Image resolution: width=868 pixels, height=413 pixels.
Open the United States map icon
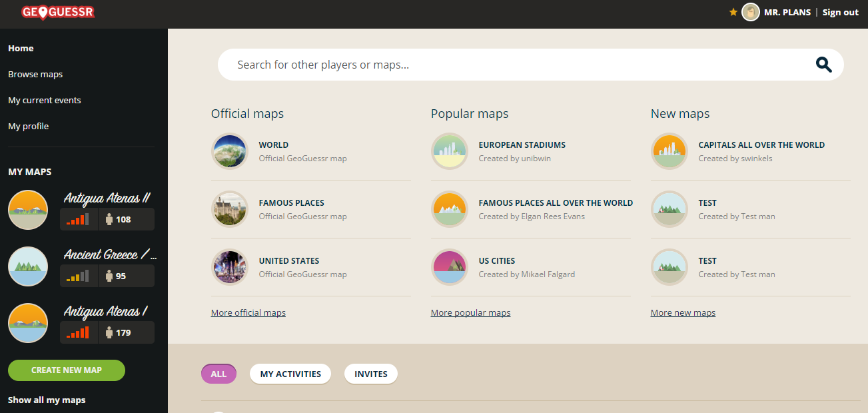coord(230,267)
